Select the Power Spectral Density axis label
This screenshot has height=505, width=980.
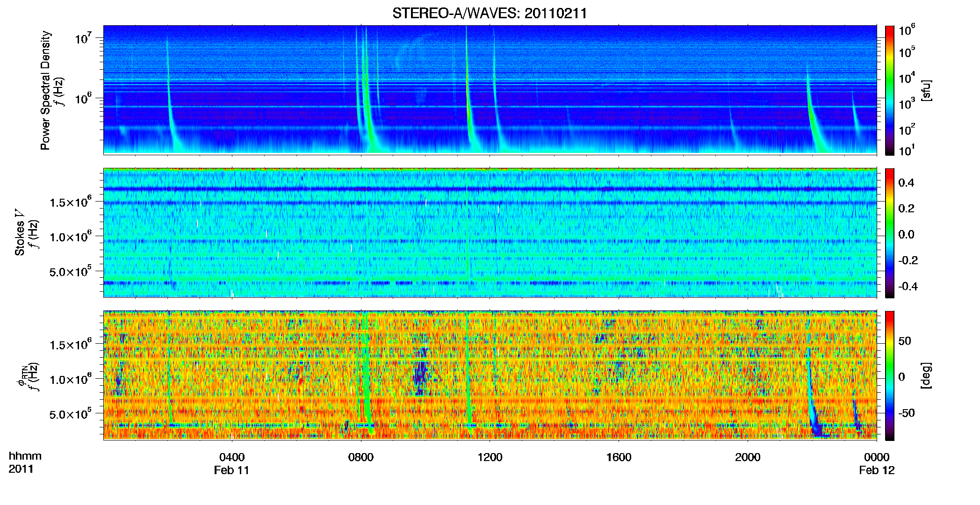(x=45, y=90)
